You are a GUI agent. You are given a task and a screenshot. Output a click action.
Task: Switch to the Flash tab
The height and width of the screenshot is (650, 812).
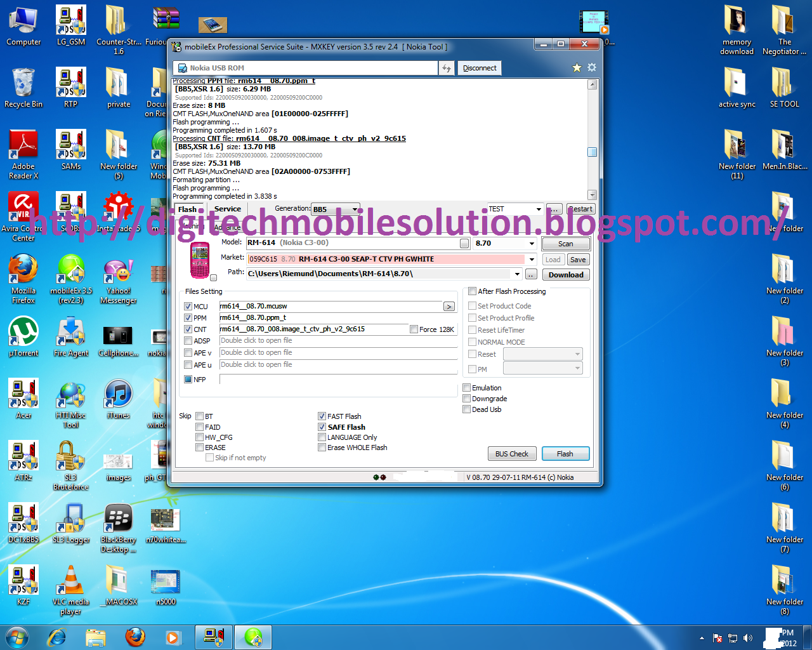pos(188,209)
